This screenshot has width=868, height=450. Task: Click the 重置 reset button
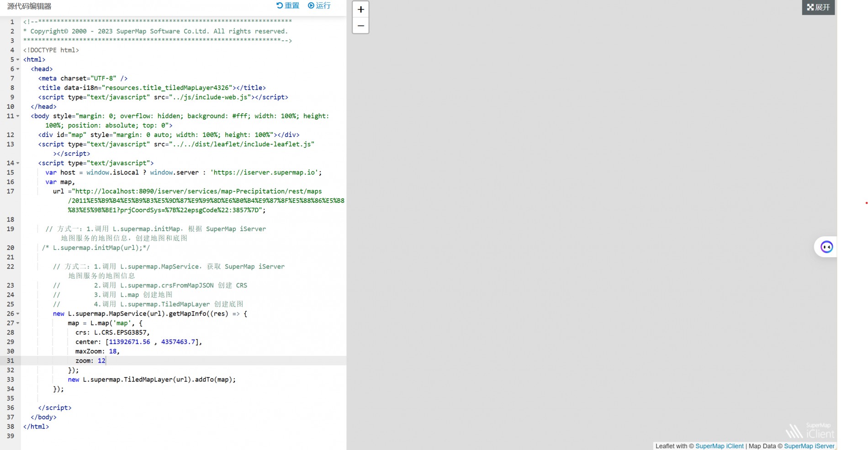click(288, 5)
